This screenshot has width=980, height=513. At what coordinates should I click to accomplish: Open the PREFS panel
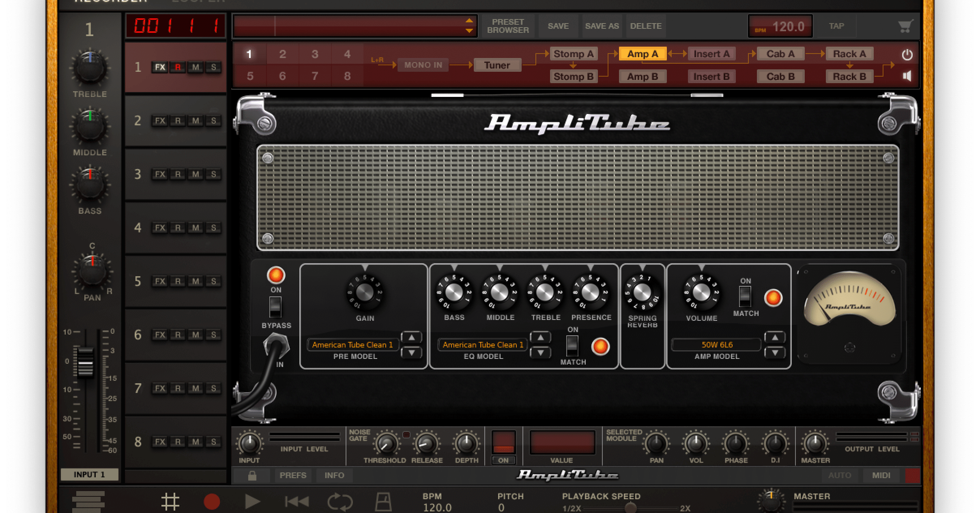pos(293,475)
